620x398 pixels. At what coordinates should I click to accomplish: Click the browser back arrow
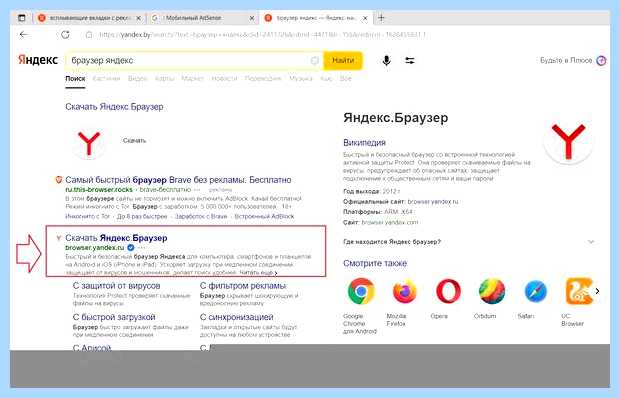pyautogui.click(x=24, y=35)
